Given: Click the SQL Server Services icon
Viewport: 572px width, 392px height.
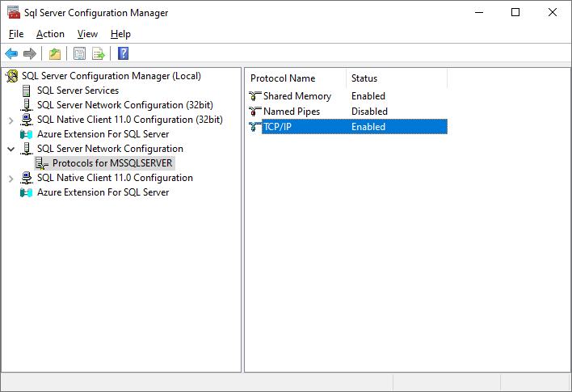Looking at the screenshot, I should pyautogui.click(x=27, y=91).
